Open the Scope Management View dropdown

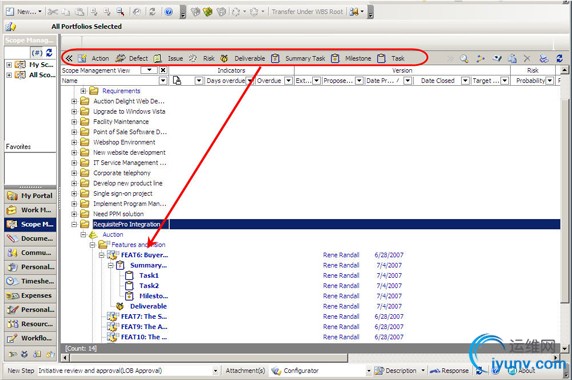pyautogui.click(x=149, y=70)
